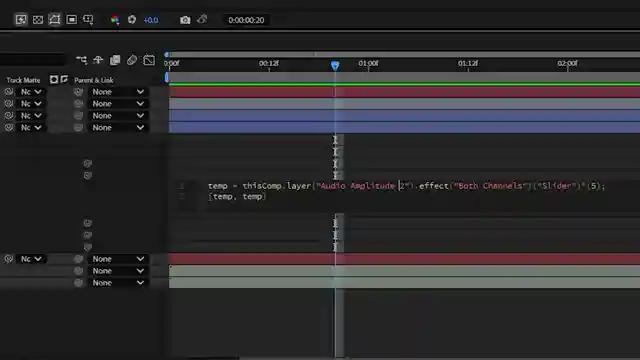Open parent None dropdown on lower red layer row
This screenshot has width=640, height=360.
tap(118, 259)
